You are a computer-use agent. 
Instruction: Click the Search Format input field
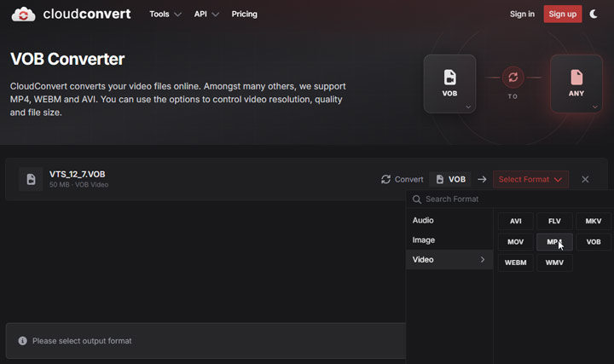click(510, 199)
